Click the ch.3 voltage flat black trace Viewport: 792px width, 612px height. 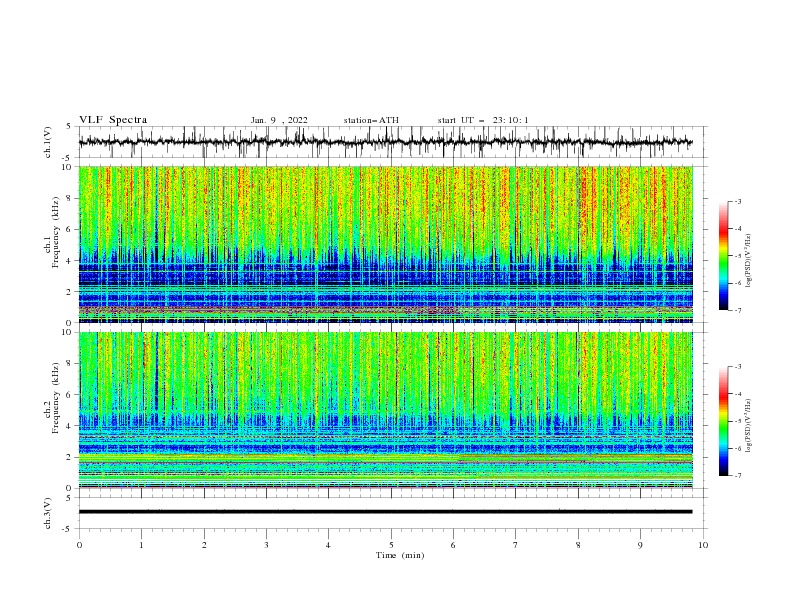[x=385, y=512]
